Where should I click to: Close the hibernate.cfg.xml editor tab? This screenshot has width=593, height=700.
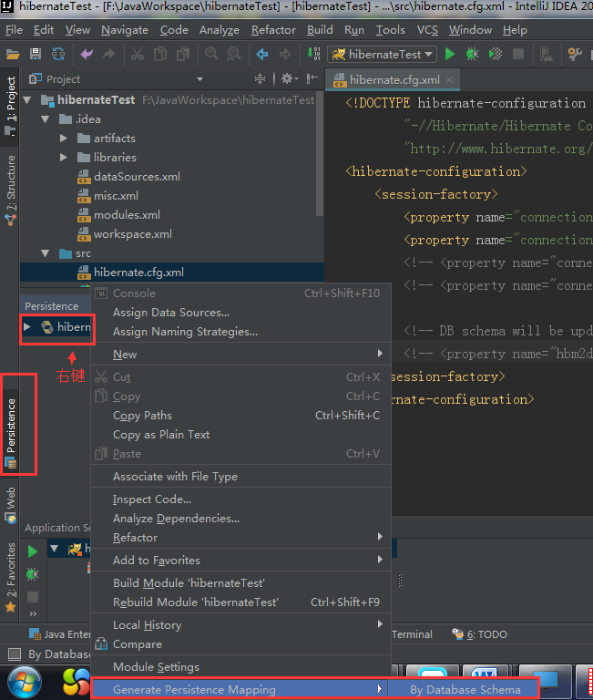pyautogui.click(x=450, y=79)
